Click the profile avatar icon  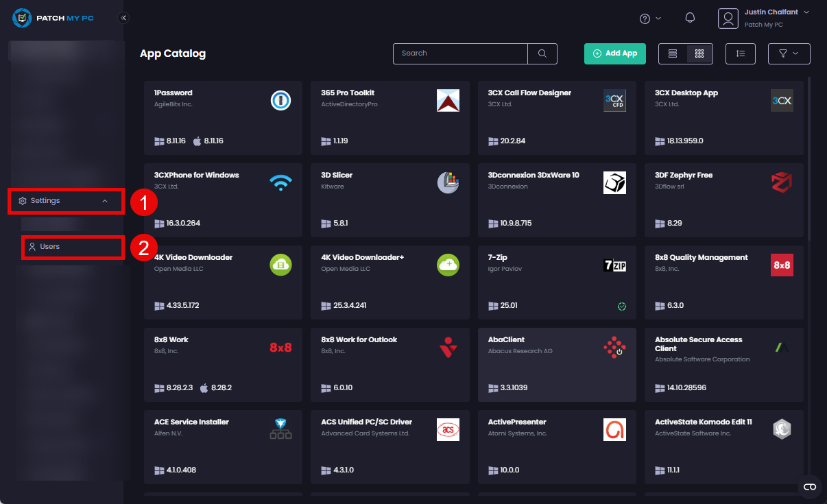[x=728, y=19]
